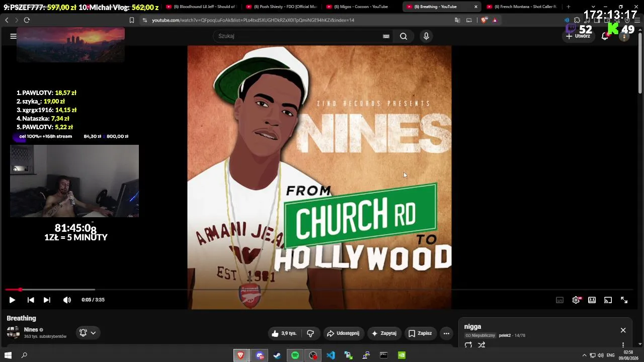The height and width of the screenshot is (362, 644).
Task: Open the Udostępnij share dialog
Action: (343, 333)
